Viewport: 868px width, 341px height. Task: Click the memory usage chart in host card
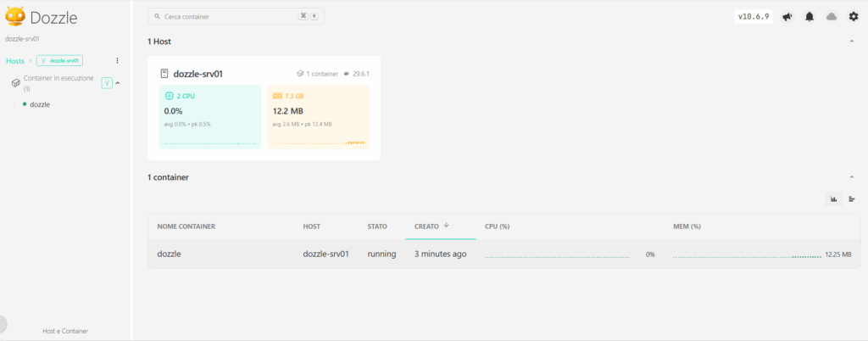(319, 143)
